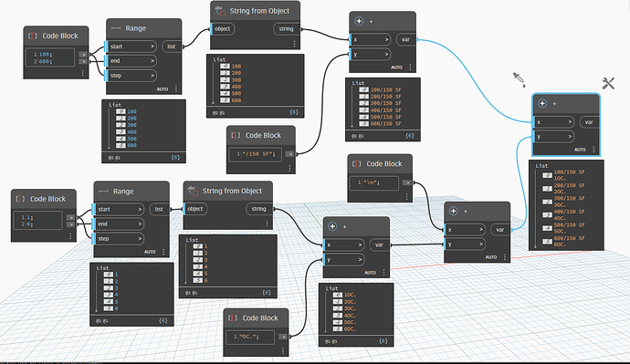This screenshot has width=630, height=364.
Task: Open the three-dot menu of the + node fed by "\n"
Action: 505,257
